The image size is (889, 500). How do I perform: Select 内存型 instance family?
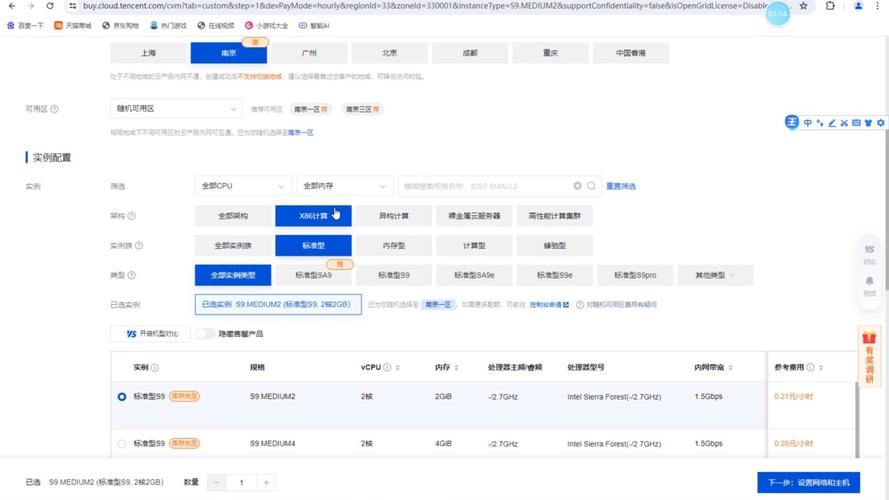(394, 245)
